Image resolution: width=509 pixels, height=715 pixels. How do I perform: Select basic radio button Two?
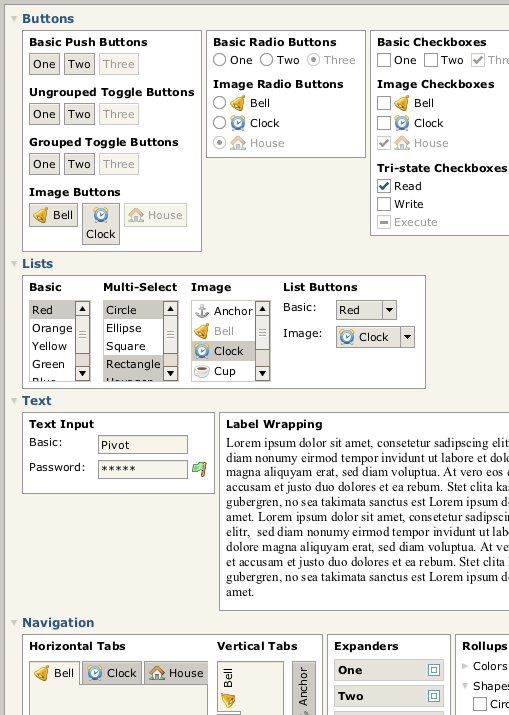[266, 60]
